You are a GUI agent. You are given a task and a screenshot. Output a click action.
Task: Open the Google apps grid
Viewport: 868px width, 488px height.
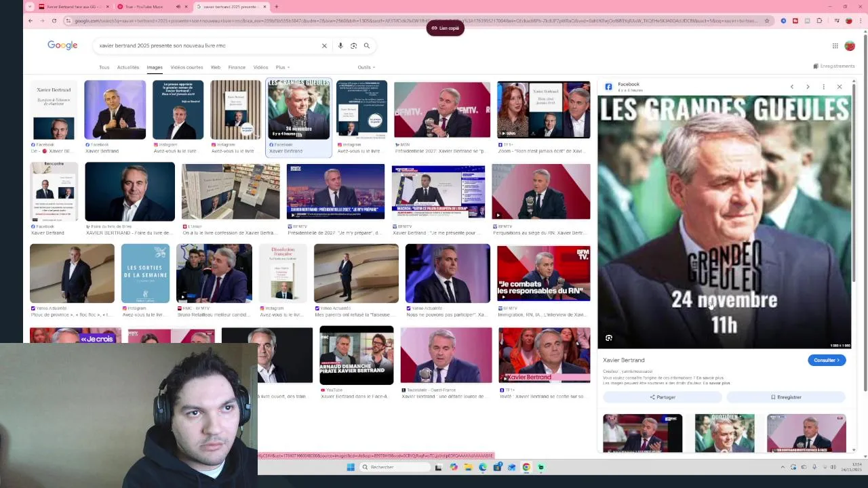pos(835,45)
